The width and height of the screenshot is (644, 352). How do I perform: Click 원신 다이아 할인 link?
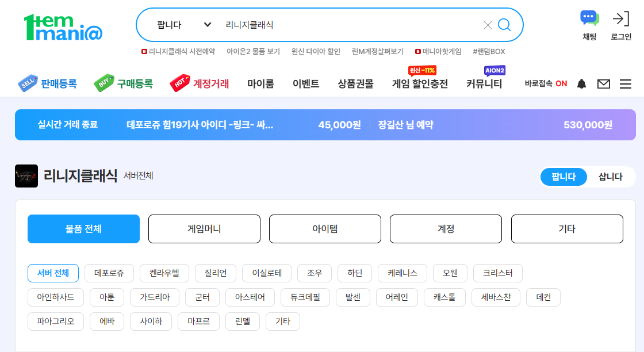(x=316, y=51)
